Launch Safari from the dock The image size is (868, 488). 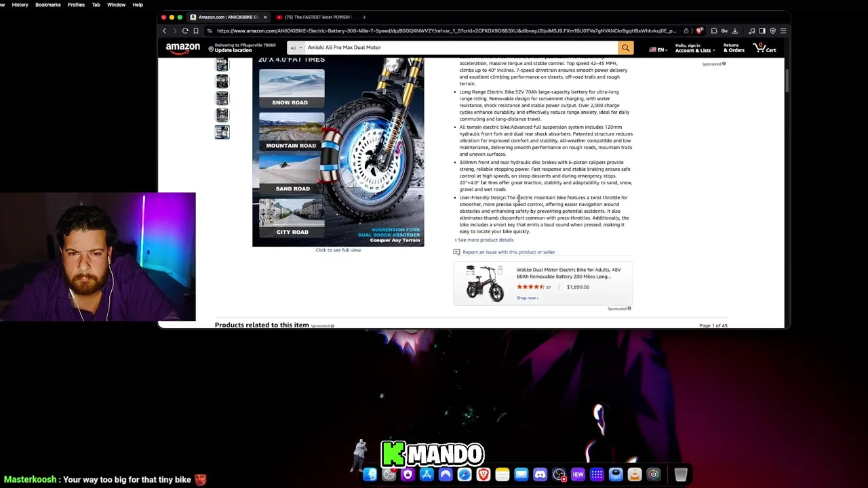point(465,474)
